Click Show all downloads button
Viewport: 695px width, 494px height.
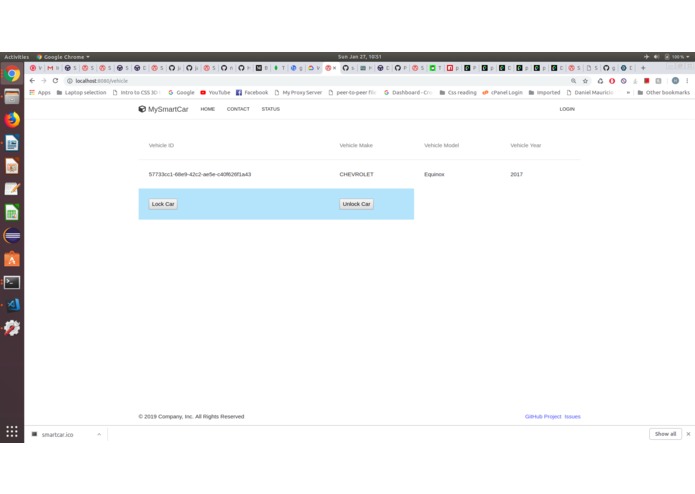click(x=665, y=434)
